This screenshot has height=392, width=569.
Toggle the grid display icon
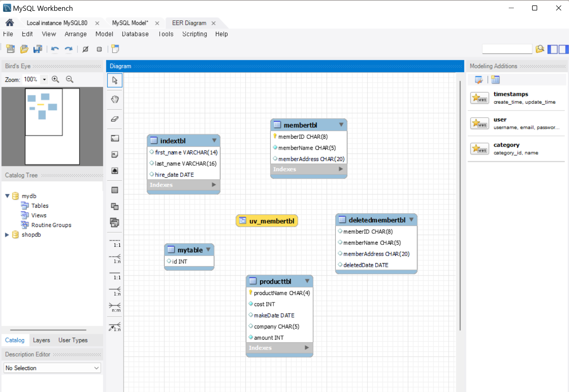click(x=86, y=49)
